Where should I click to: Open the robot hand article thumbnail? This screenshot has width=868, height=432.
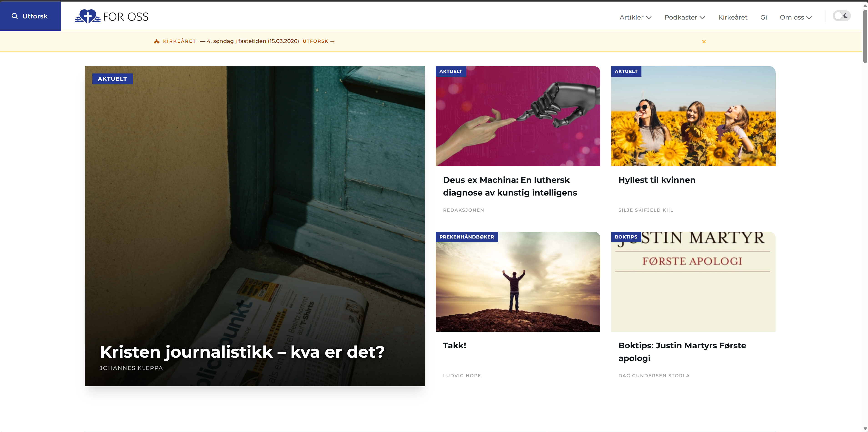(x=517, y=116)
